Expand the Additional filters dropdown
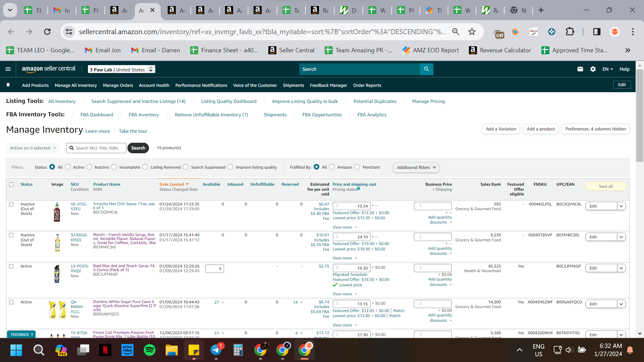The image size is (644, 362). click(416, 167)
